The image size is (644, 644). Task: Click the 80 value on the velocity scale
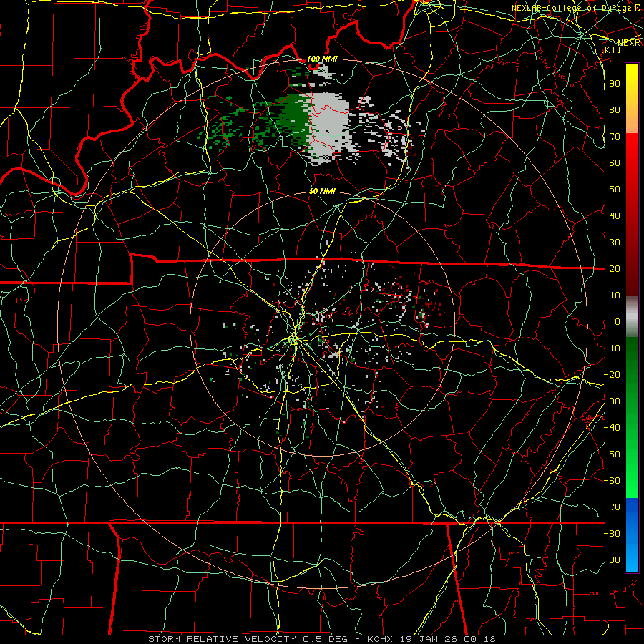tap(615, 109)
